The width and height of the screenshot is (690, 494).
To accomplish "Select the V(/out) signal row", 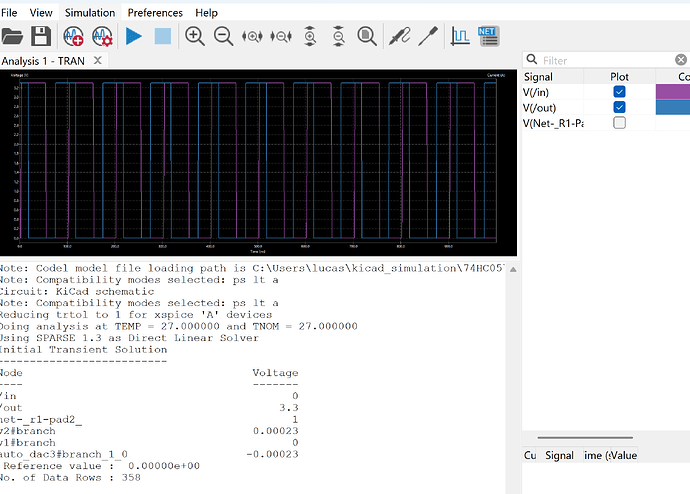I will pos(606,107).
